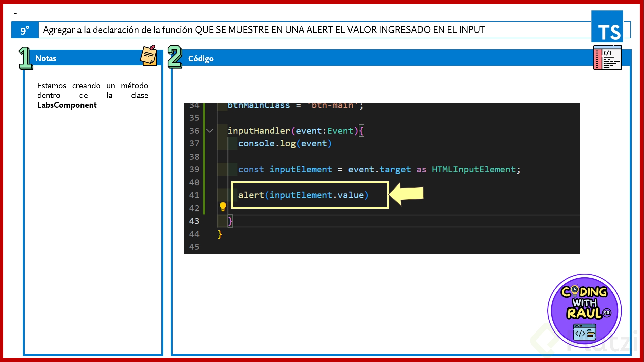Screen dimensions: 644x362
Task: Click the green number 1 badge
Action: pos(25,58)
